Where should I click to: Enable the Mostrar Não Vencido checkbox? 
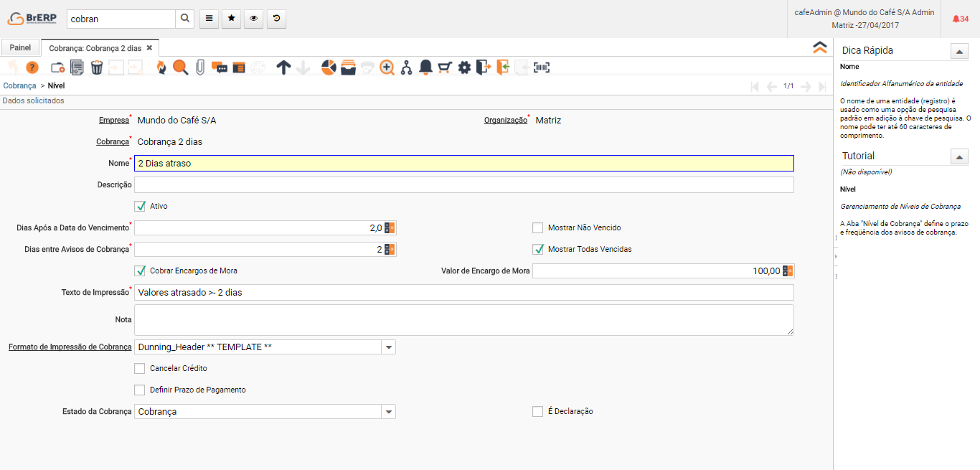click(x=538, y=228)
